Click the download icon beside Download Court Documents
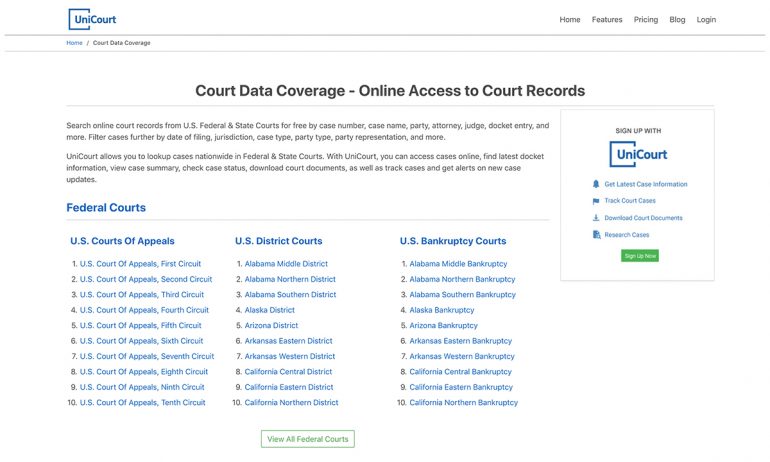This screenshot has height=462, width=770. [596, 217]
